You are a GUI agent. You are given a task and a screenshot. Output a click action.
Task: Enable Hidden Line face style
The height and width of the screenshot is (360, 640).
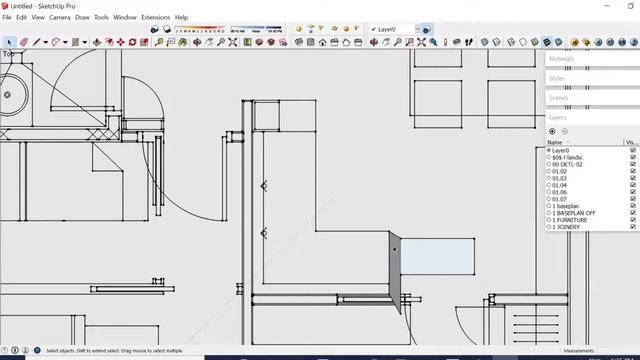click(x=523, y=42)
